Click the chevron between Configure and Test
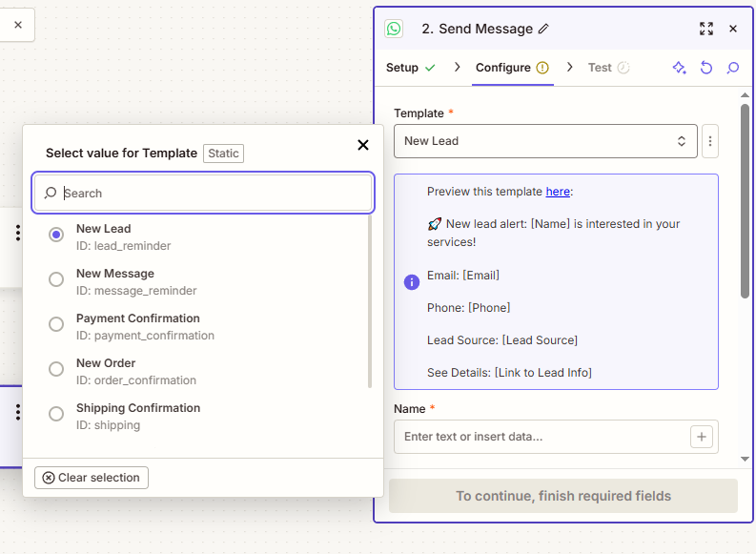 click(x=570, y=67)
